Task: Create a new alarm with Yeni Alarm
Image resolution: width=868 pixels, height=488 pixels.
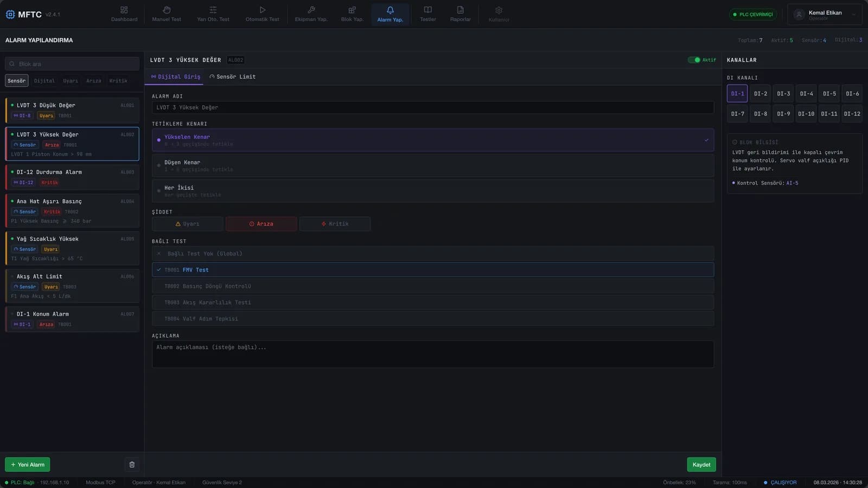Action: pyautogui.click(x=28, y=465)
